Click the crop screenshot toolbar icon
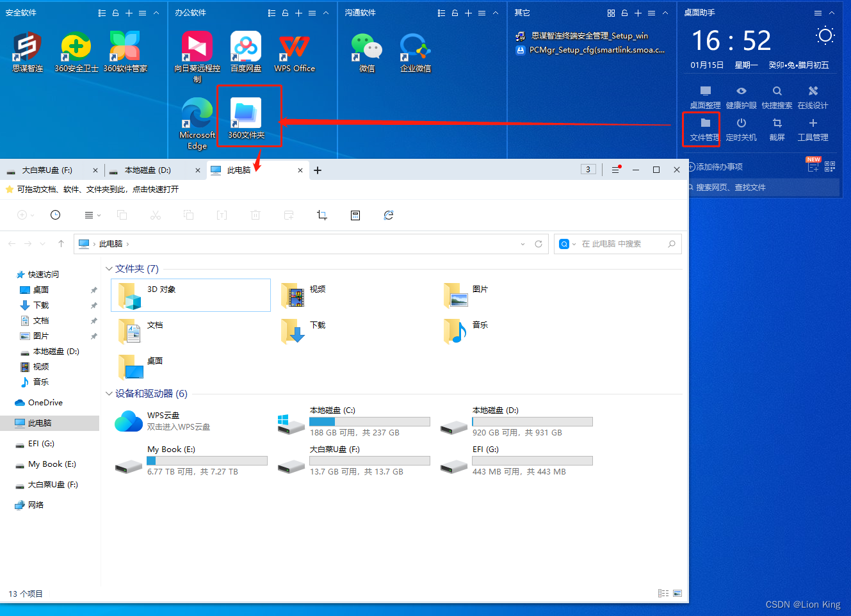 [322, 215]
